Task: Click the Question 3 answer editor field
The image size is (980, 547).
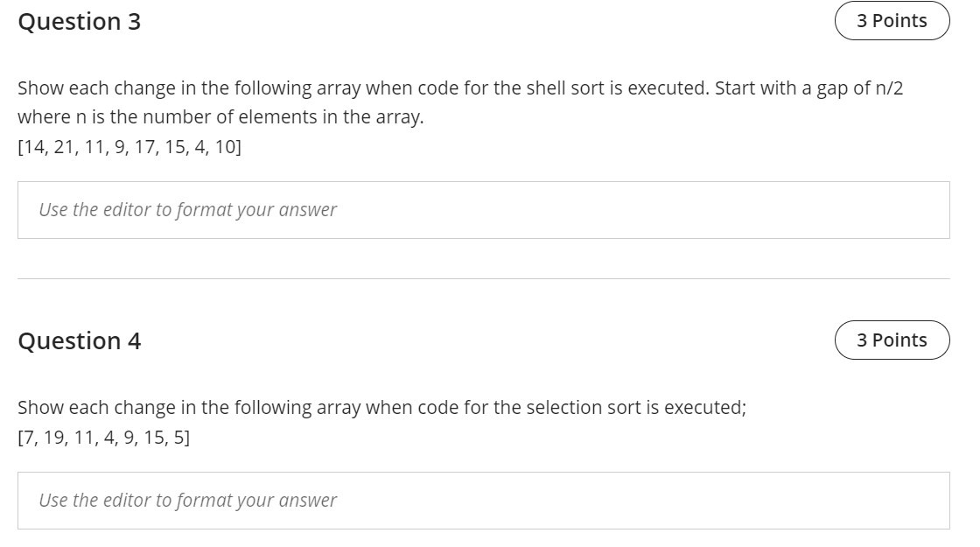Action: point(483,210)
